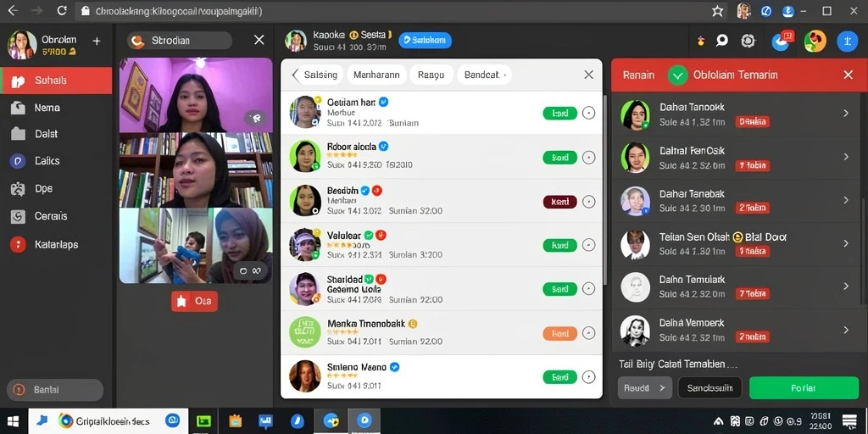This screenshot has height=434, width=868.
Task: Expand the Telian Sen Otiah row chevron
Action: coord(846,243)
